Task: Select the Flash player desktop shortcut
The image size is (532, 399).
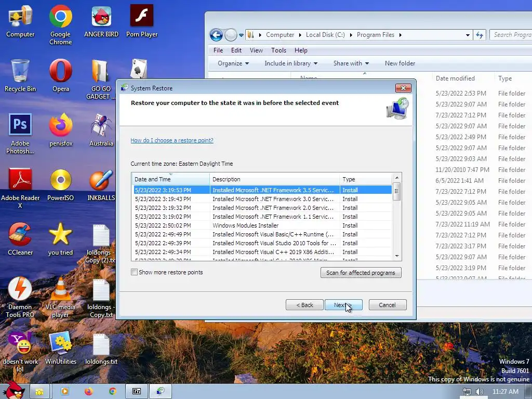Action: [142, 21]
